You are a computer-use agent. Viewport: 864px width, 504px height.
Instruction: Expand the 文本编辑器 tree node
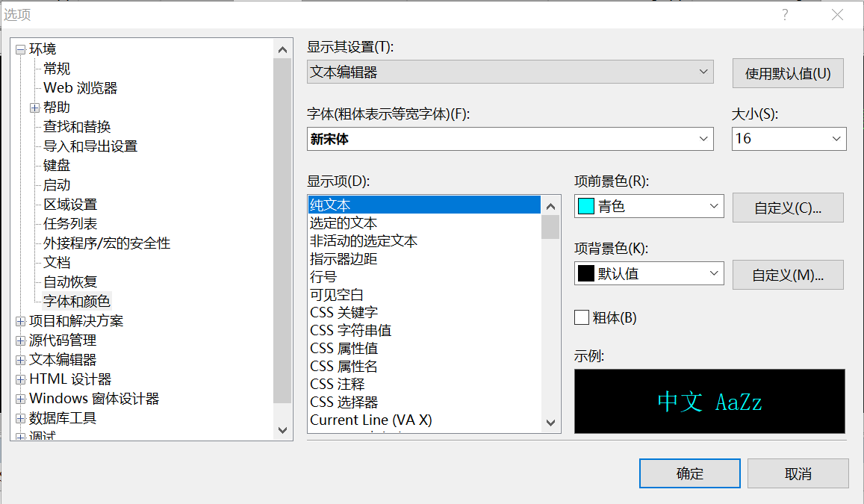click(x=20, y=360)
